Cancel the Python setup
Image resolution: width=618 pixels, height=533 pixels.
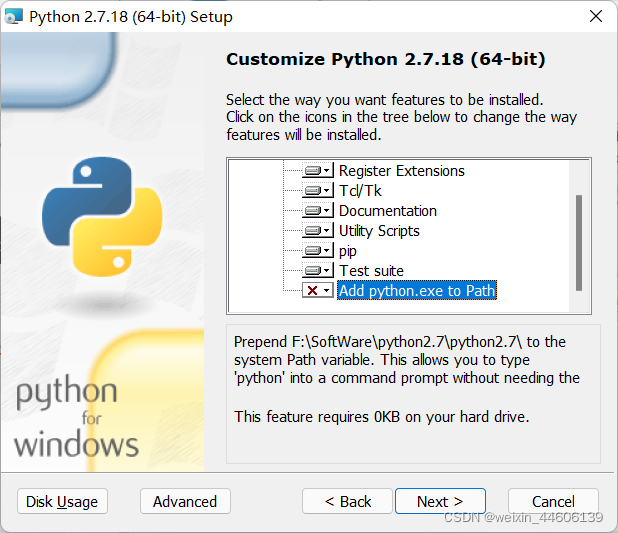(553, 501)
